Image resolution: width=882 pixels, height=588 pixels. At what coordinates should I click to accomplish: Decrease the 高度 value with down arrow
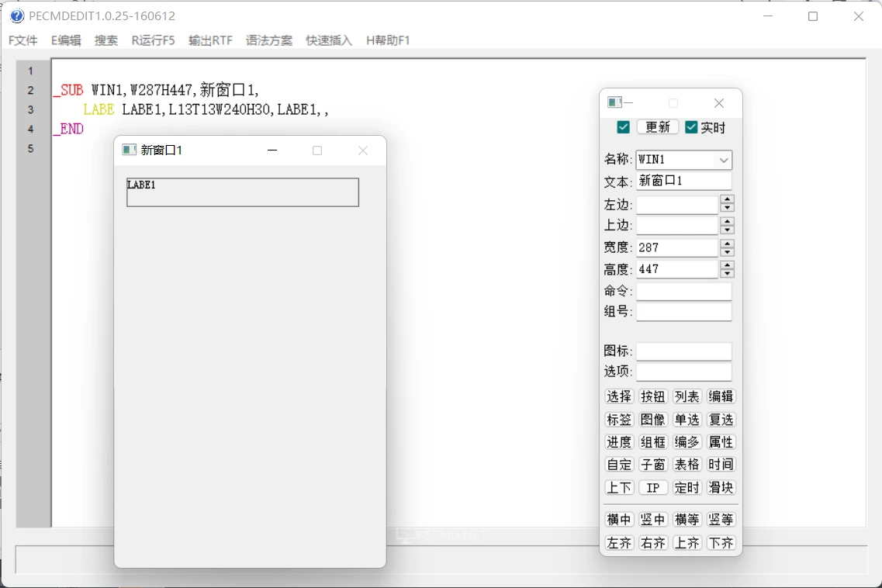(728, 274)
